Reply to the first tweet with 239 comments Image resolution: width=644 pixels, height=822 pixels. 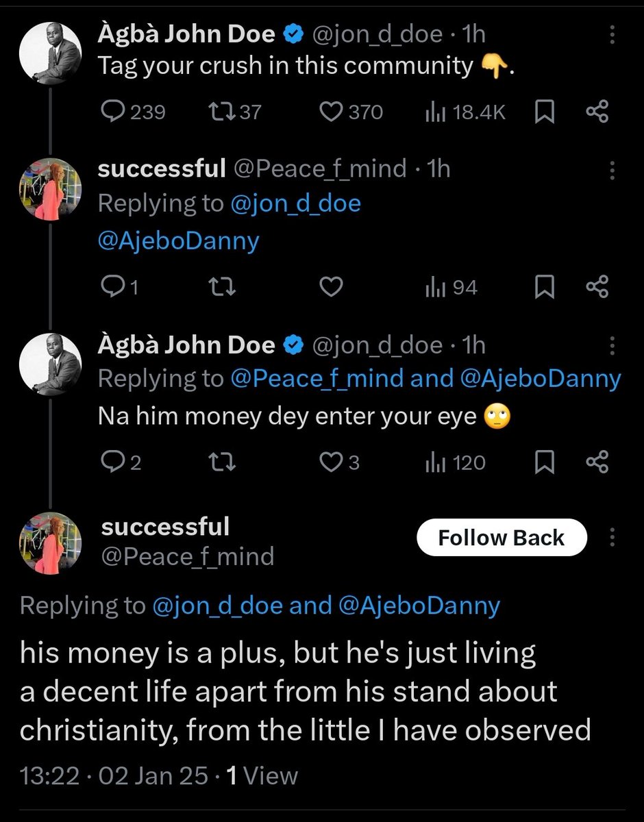tap(133, 112)
